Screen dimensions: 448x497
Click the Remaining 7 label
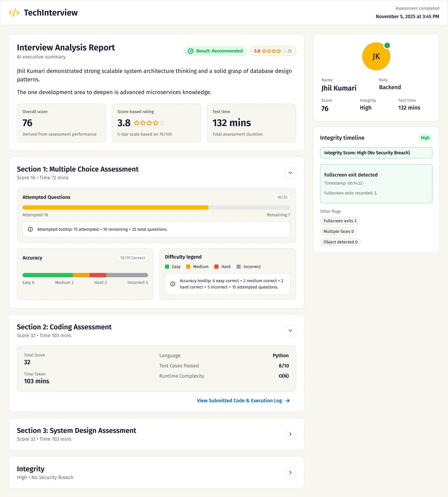tap(278, 215)
